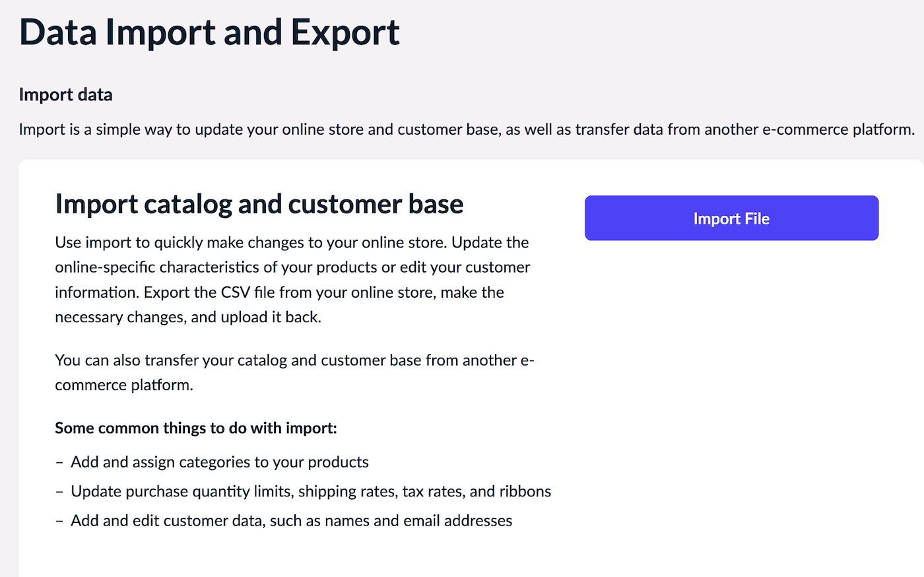Click the empty white area below Import File
The height and width of the screenshot is (577, 924).
pos(731,396)
